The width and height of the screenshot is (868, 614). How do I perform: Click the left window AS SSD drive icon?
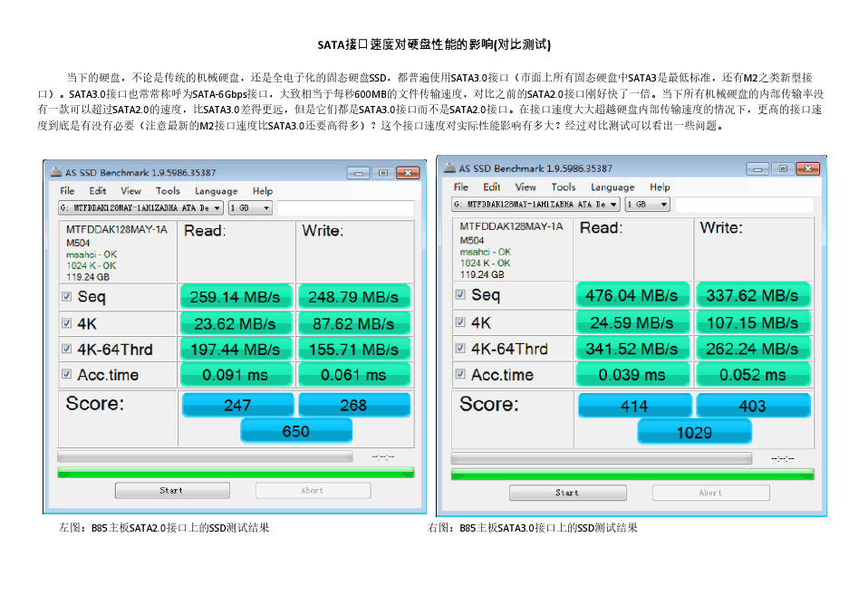(x=56, y=171)
